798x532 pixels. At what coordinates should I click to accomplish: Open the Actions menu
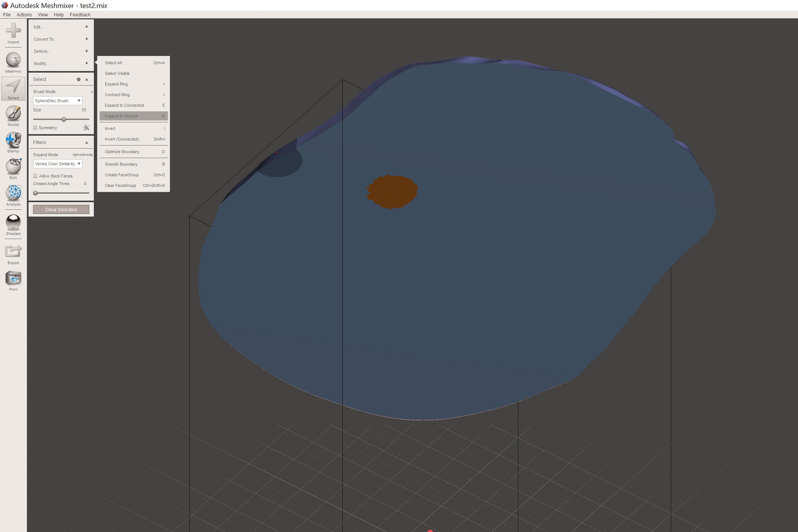(24, 15)
